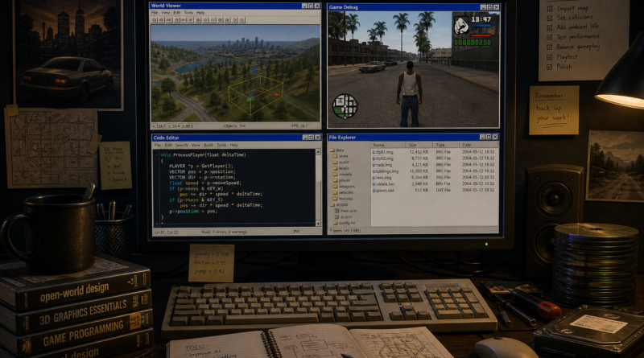Click the player folder icon

pos(335,180)
